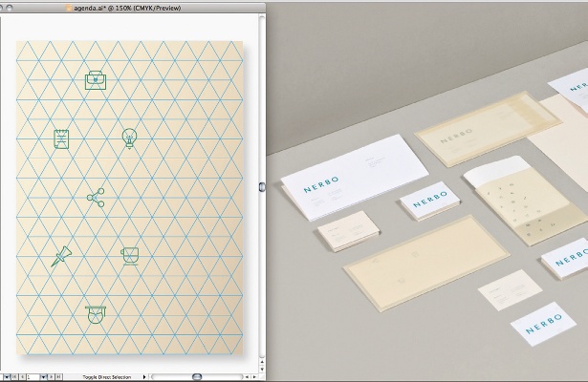The height and width of the screenshot is (382, 588).
Task: Select the light bulb icon on the artboard
Action: 129,138
